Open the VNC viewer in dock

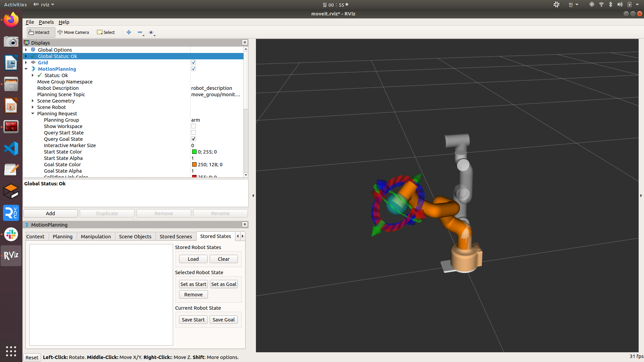coord(11,213)
